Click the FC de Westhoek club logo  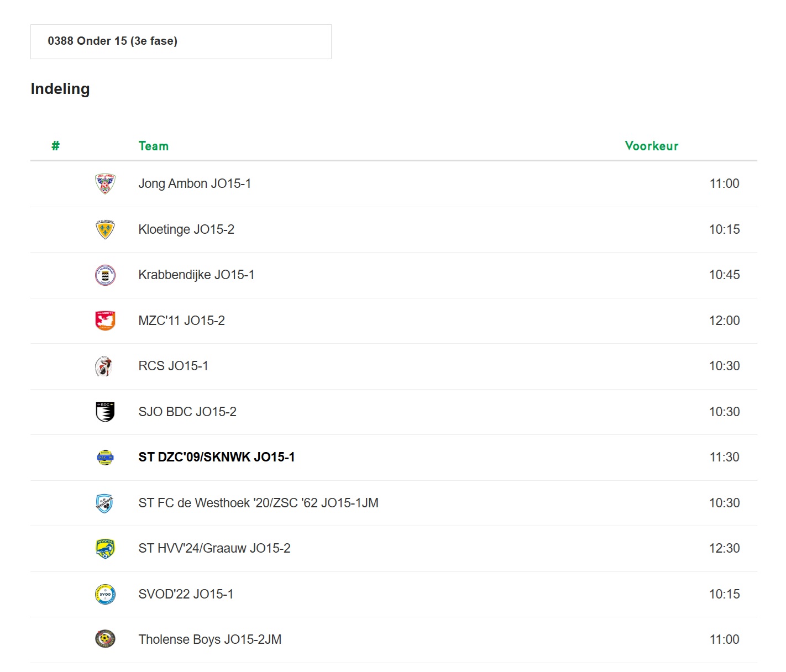tap(104, 503)
